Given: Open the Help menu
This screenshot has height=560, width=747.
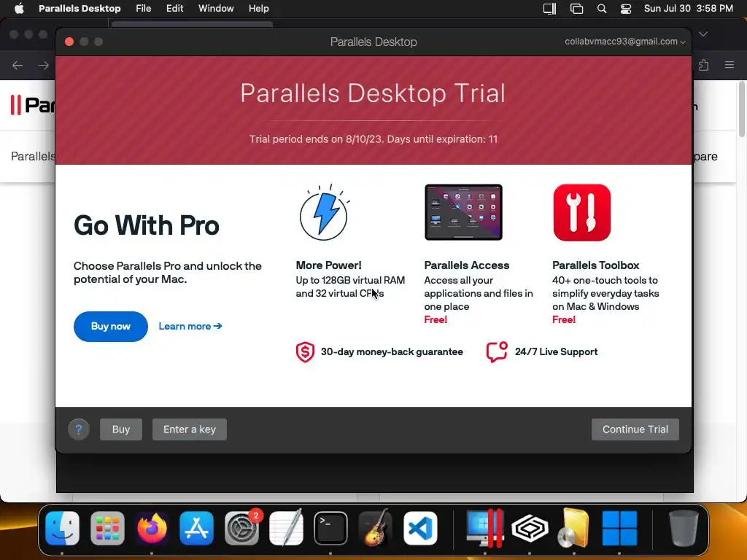Looking at the screenshot, I should (259, 9).
